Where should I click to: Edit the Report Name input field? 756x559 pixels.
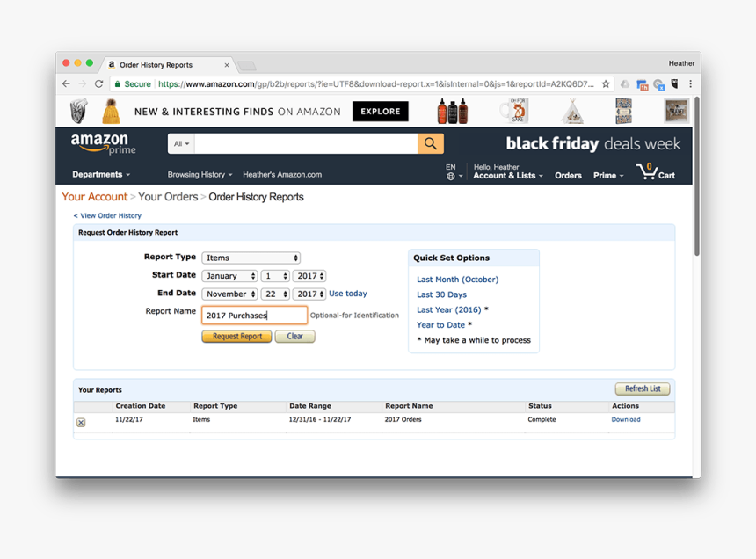[253, 315]
